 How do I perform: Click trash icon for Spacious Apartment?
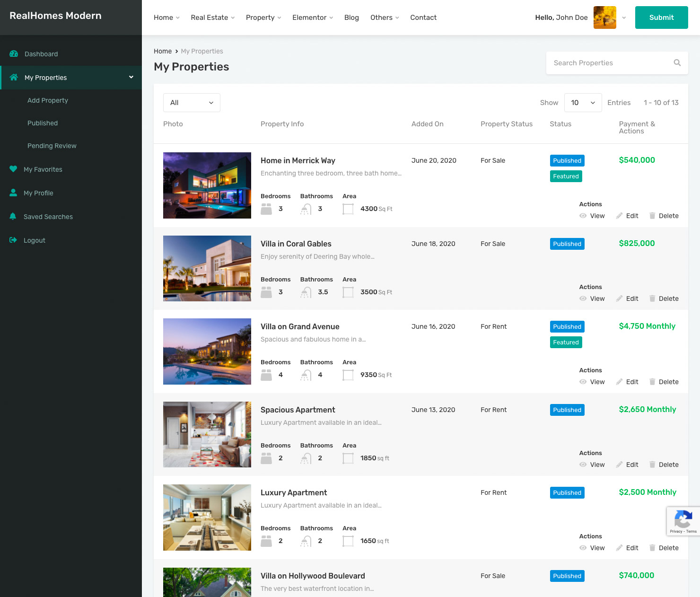point(652,465)
